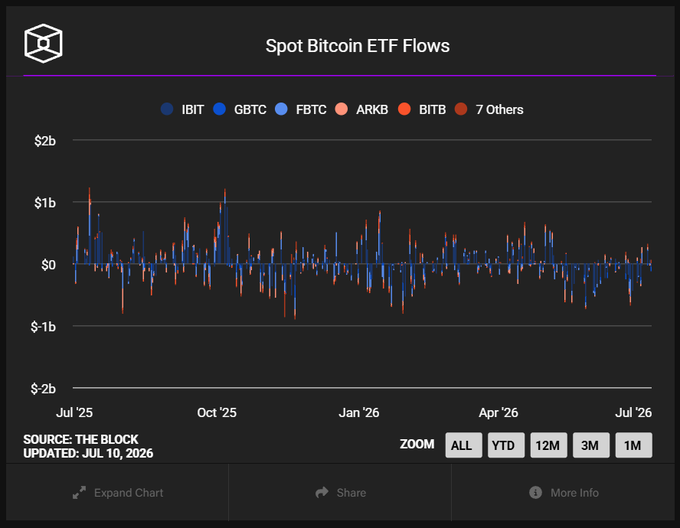Hide GBTC by clicking its legend label
680x528 pixels.
(250, 110)
